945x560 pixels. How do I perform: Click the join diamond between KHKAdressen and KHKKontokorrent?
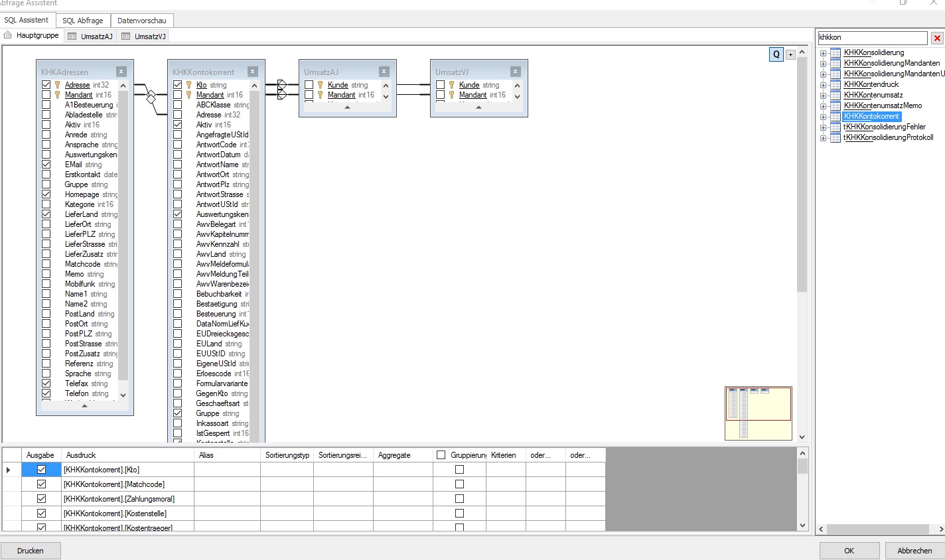click(x=151, y=97)
